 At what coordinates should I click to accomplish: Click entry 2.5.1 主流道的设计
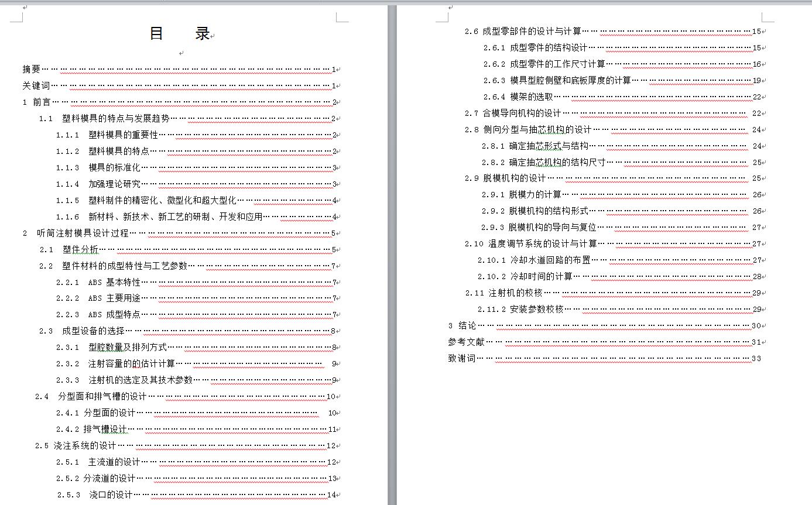196,462
